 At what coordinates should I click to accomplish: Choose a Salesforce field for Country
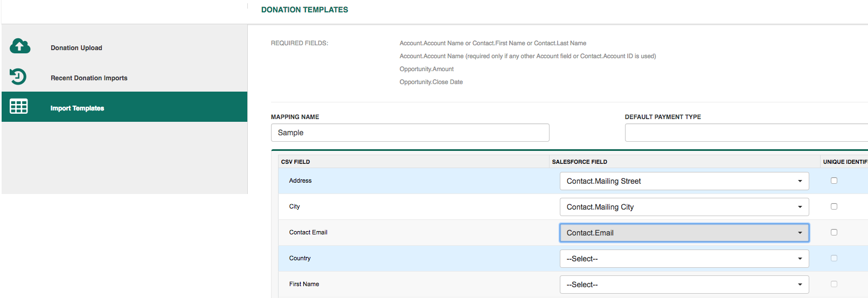(684, 259)
